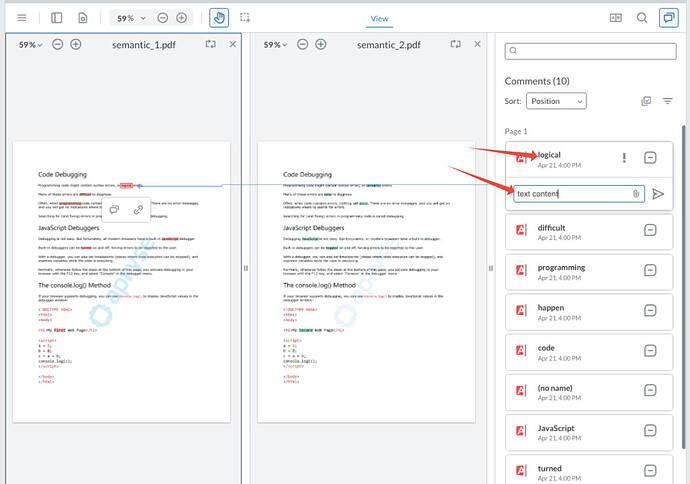Zoom out in semantic_1.pdf panel

(58, 44)
